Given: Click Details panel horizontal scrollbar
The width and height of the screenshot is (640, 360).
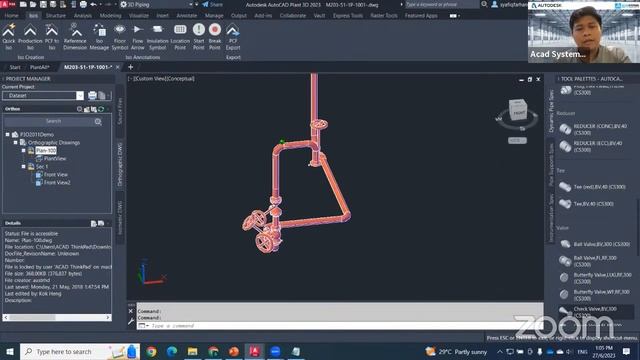Looking at the screenshot, I should click(x=57, y=317).
